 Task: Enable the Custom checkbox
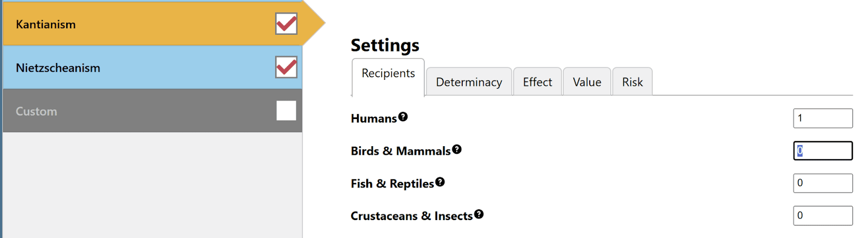pyautogui.click(x=286, y=111)
